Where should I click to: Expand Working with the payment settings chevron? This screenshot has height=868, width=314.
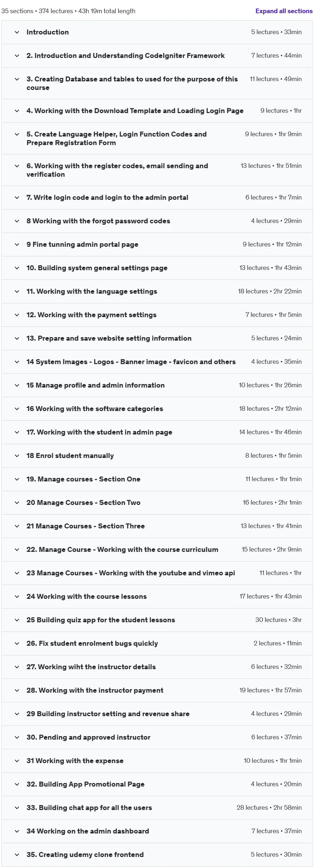point(17,315)
